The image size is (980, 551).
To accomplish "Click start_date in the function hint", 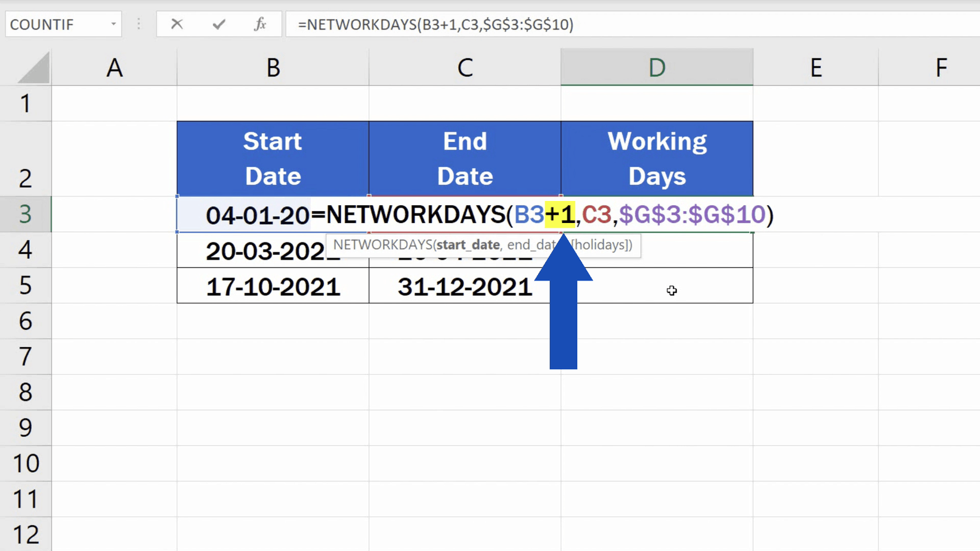I will pos(469,244).
